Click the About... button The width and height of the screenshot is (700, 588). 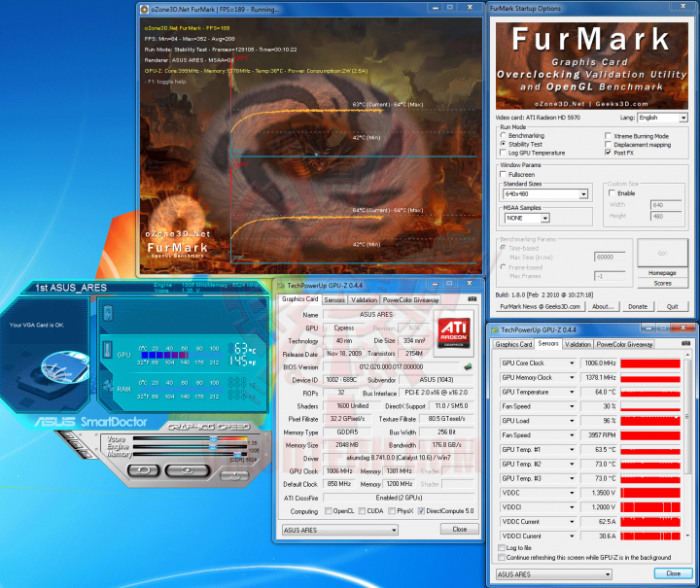point(603,306)
